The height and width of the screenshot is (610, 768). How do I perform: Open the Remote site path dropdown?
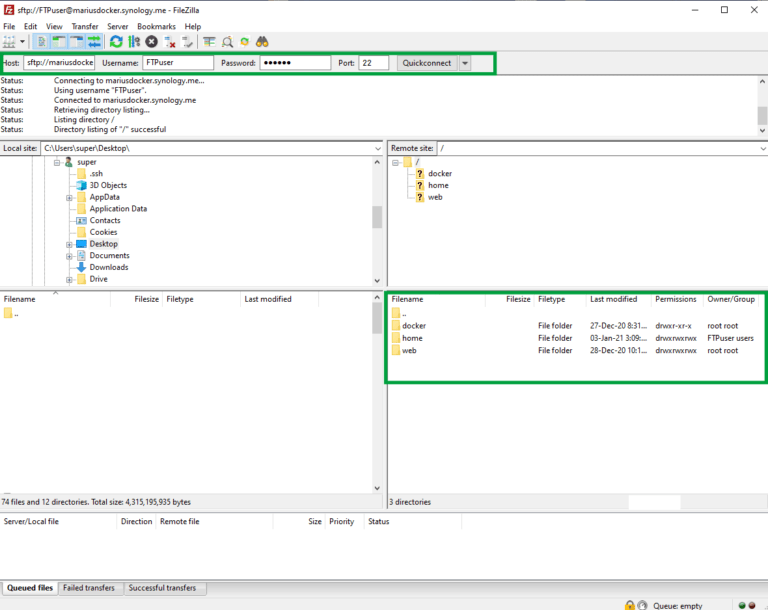763,148
